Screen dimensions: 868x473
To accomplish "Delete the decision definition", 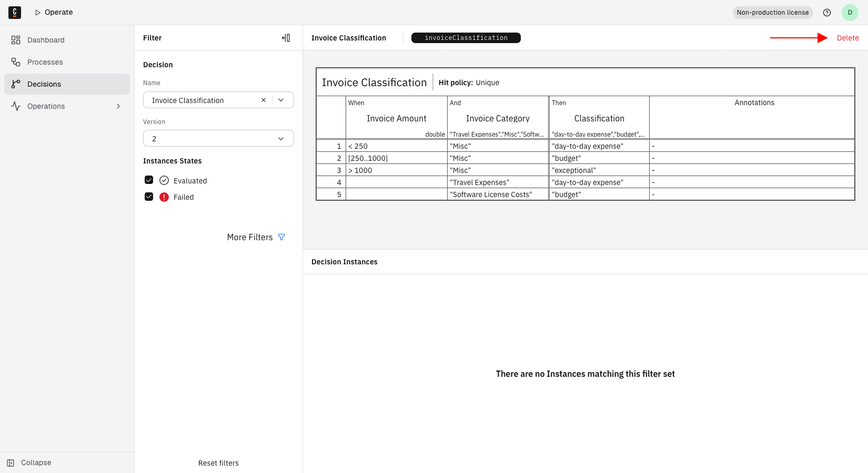I will point(847,38).
